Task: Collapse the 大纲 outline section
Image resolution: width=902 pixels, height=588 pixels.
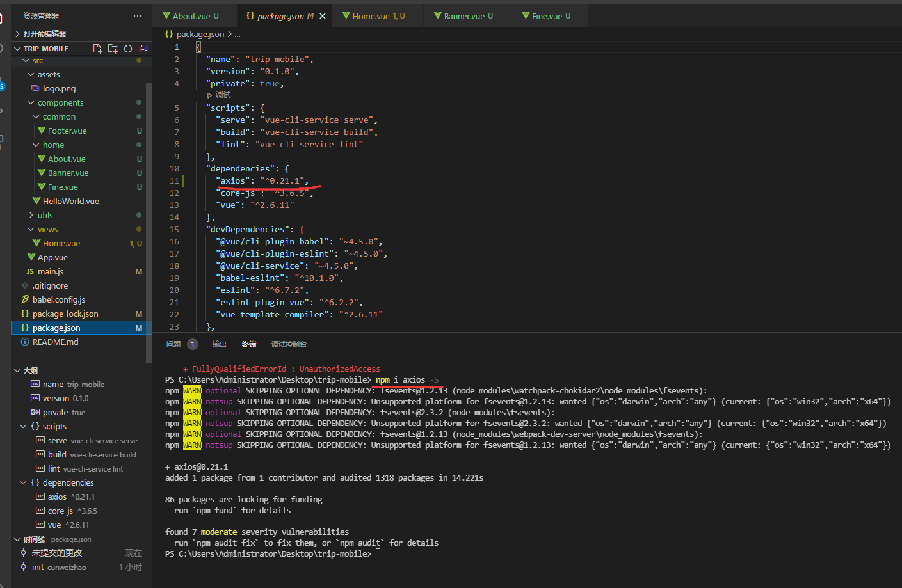Action: click(30, 370)
